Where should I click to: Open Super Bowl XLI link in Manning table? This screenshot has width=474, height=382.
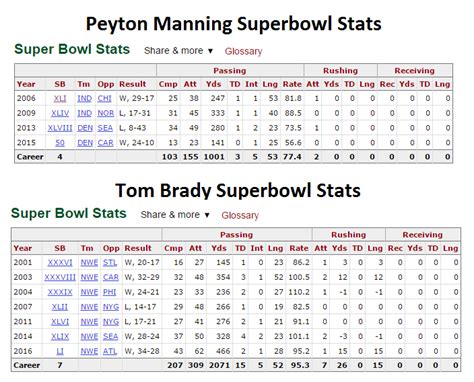60,98
